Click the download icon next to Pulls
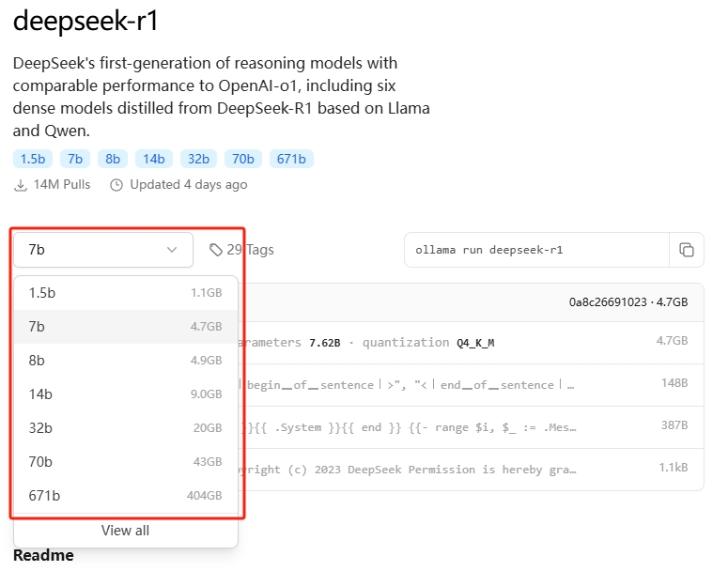 tap(21, 185)
